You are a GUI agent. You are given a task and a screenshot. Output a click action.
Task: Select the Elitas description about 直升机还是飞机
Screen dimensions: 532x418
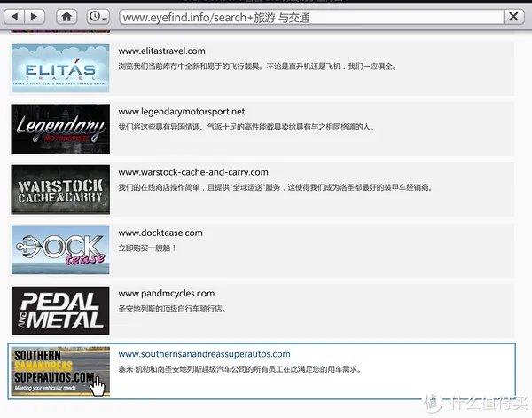coord(257,67)
